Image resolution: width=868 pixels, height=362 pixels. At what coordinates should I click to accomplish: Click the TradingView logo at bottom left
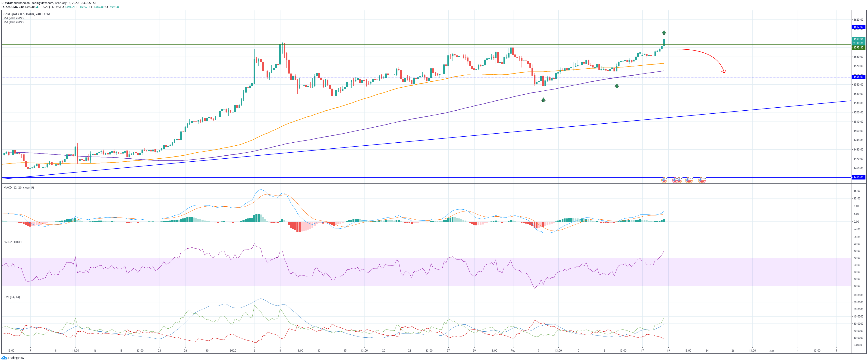tap(13, 358)
